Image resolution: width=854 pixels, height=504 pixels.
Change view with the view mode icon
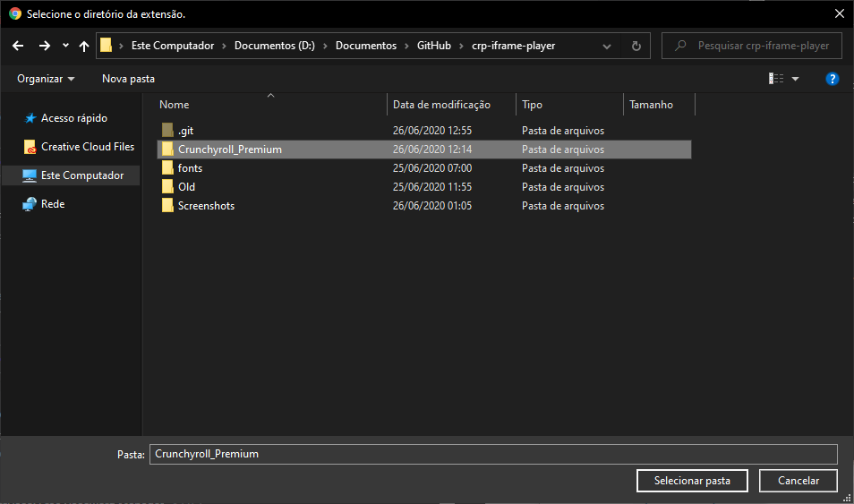776,79
